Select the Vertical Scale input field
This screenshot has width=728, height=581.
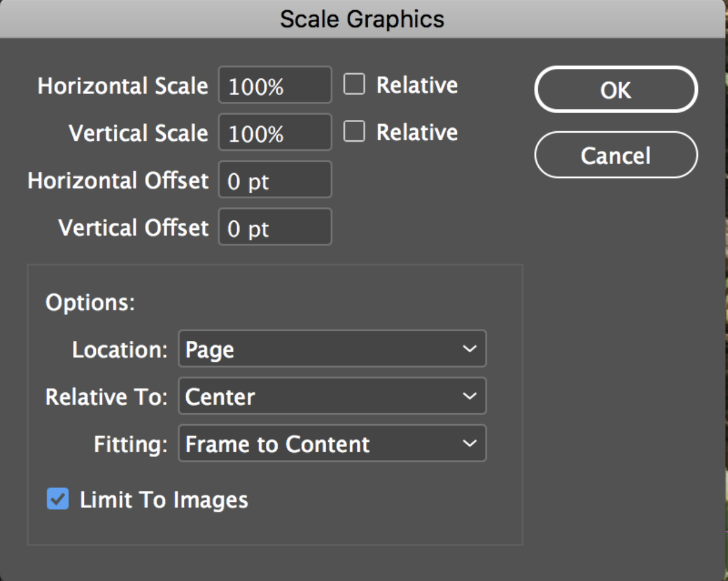pos(274,132)
